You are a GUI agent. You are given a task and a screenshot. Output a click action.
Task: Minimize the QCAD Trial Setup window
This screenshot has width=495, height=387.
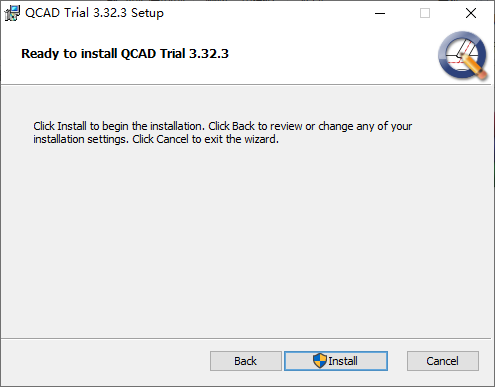(x=380, y=13)
